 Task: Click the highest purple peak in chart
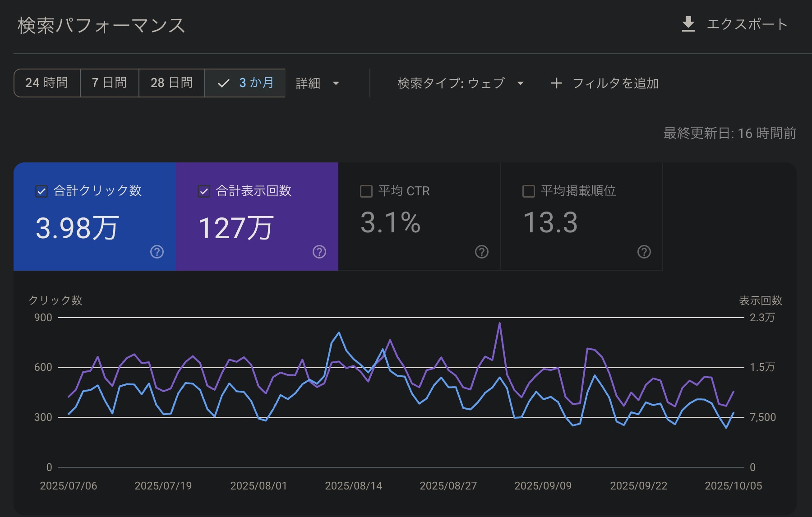click(499, 323)
